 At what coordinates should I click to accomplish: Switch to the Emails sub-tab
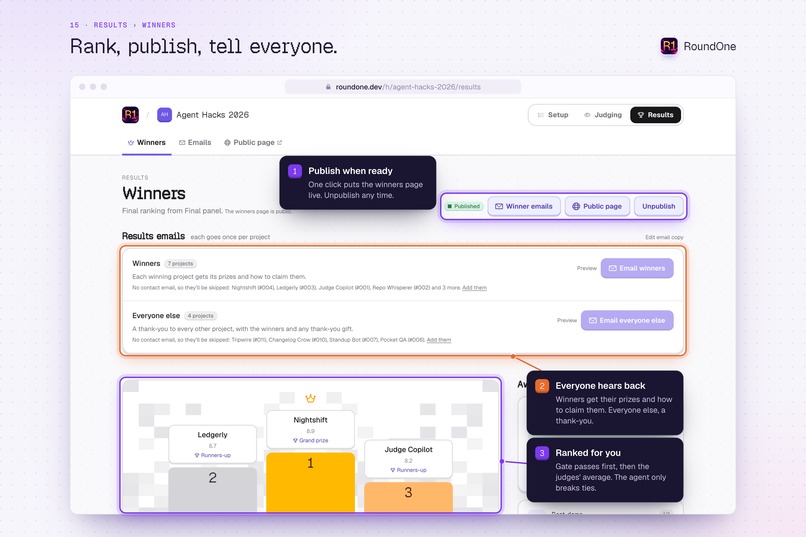[x=195, y=142]
